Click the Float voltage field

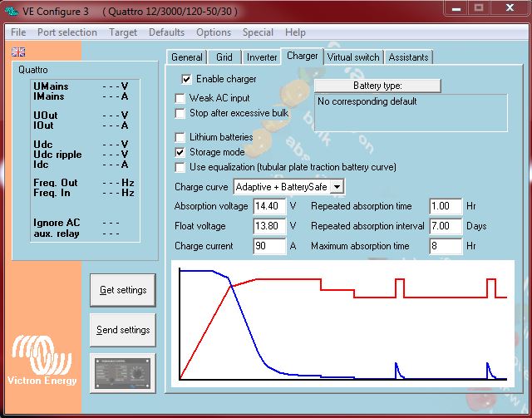click(269, 226)
